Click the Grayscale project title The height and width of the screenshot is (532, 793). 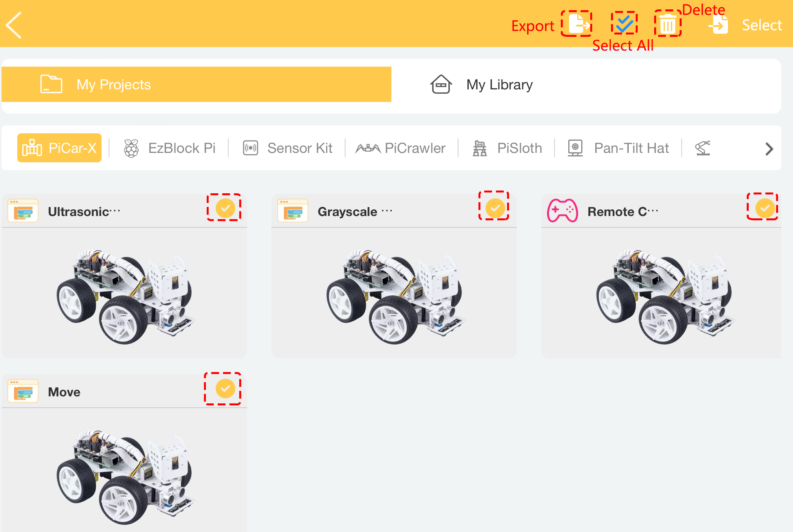[355, 212]
